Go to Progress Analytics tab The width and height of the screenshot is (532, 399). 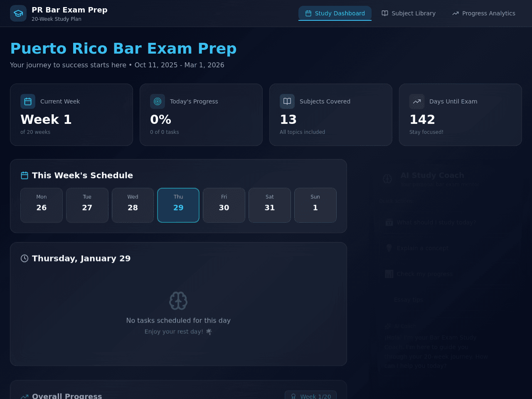pos(484,13)
